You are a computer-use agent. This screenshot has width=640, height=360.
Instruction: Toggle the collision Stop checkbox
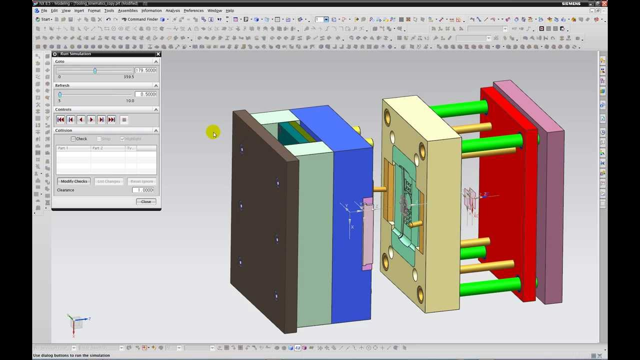click(x=99, y=139)
